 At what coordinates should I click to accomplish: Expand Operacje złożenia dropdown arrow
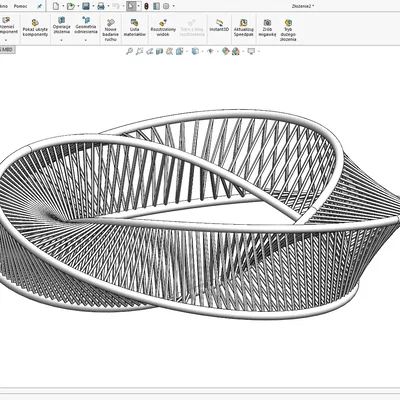61,40
